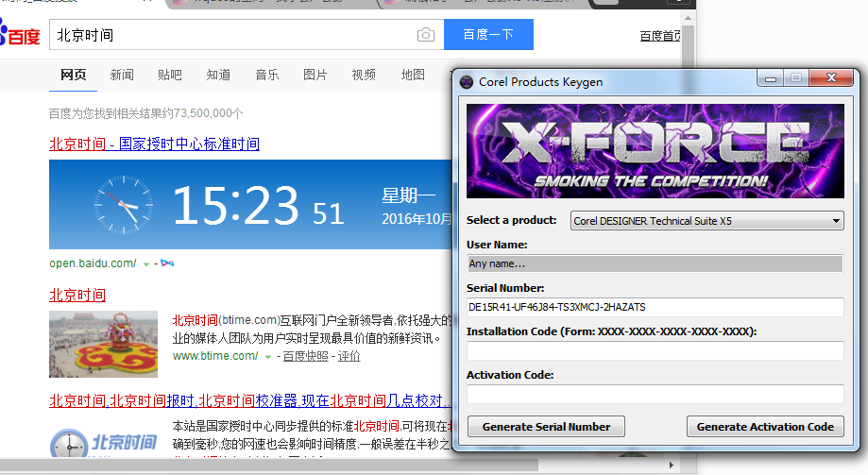Switch to the 图片 tab
The height and width of the screenshot is (475, 868).
click(315, 75)
